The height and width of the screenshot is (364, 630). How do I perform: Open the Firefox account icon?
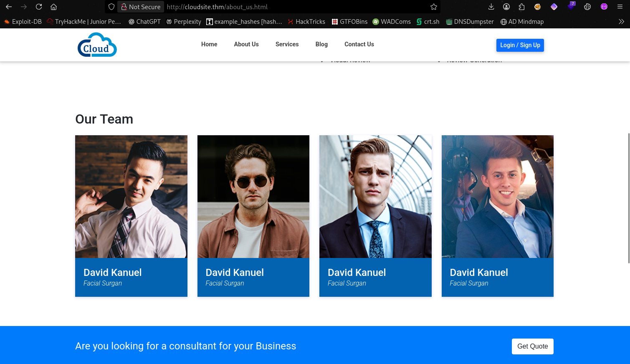click(506, 7)
